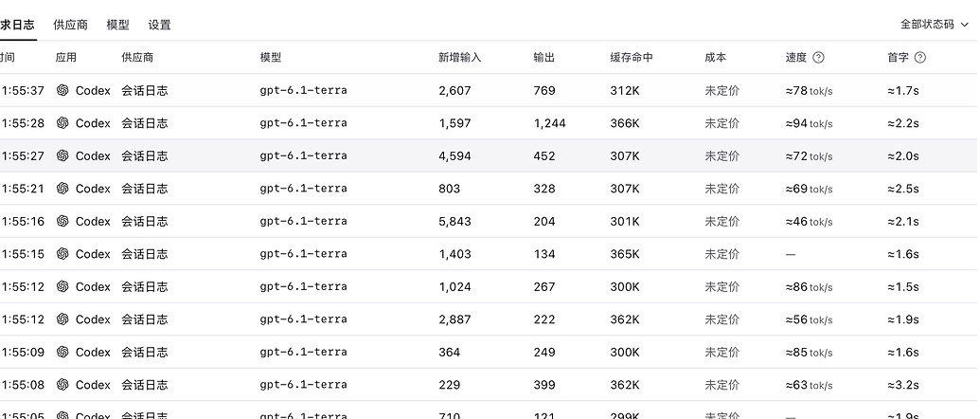This screenshot has height=419, width=980.
Task: Click timestamp 1:55:09
Action: pyautogui.click(x=23, y=352)
